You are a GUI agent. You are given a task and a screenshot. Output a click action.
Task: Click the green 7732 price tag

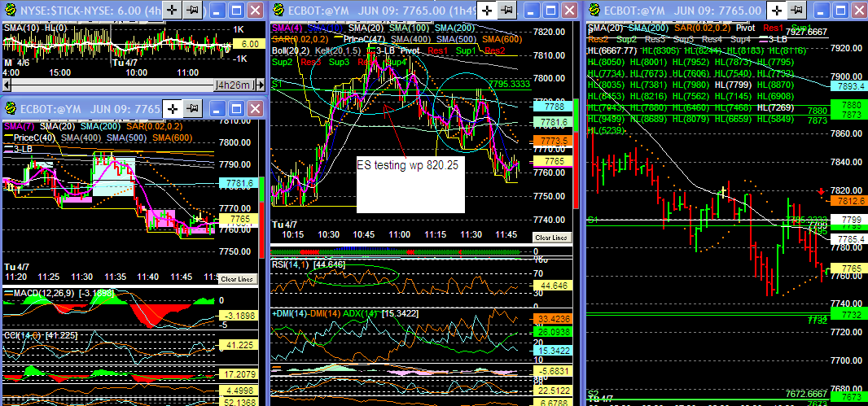click(849, 315)
